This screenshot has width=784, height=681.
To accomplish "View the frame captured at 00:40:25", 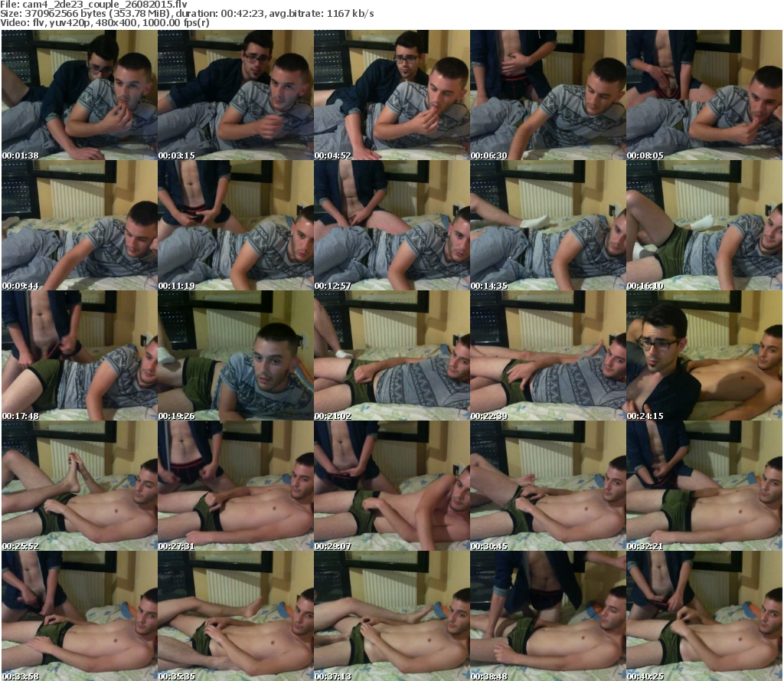I will pyautogui.click(x=704, y=615).
